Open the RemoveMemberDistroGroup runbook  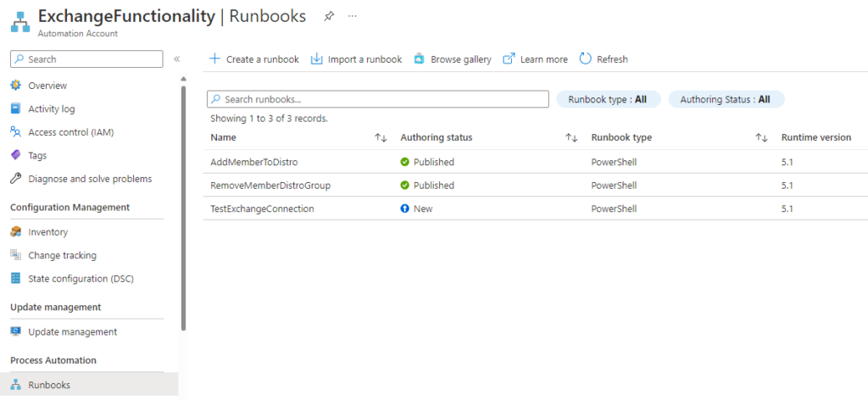click(270, 186)
